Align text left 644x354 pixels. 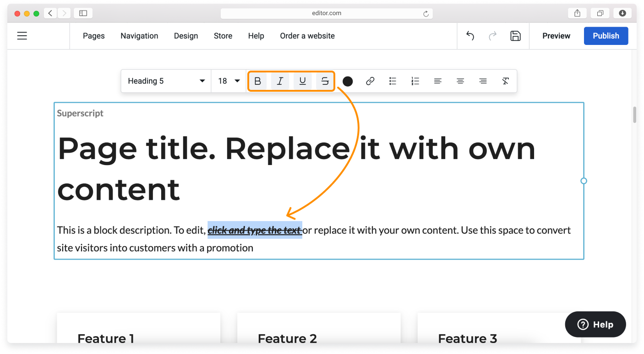pos(437,81)
